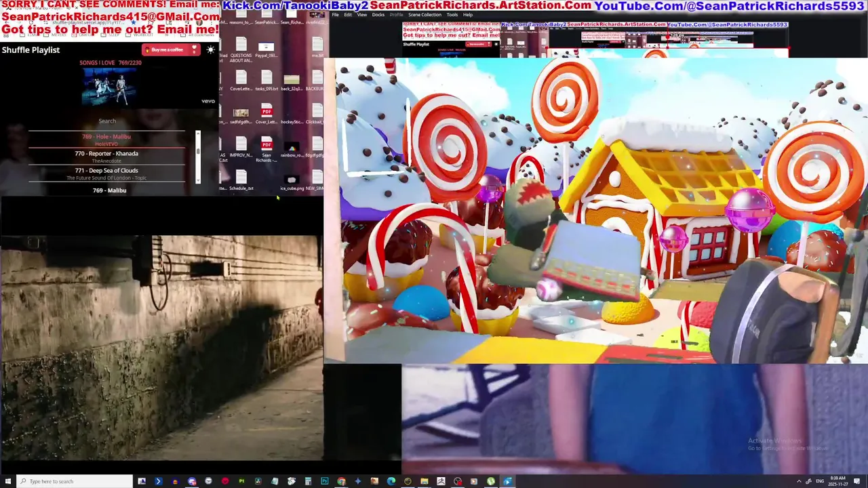Click the ENG language indicator
The width and height of the screenshot is (868, 488).
coord(820,481)
